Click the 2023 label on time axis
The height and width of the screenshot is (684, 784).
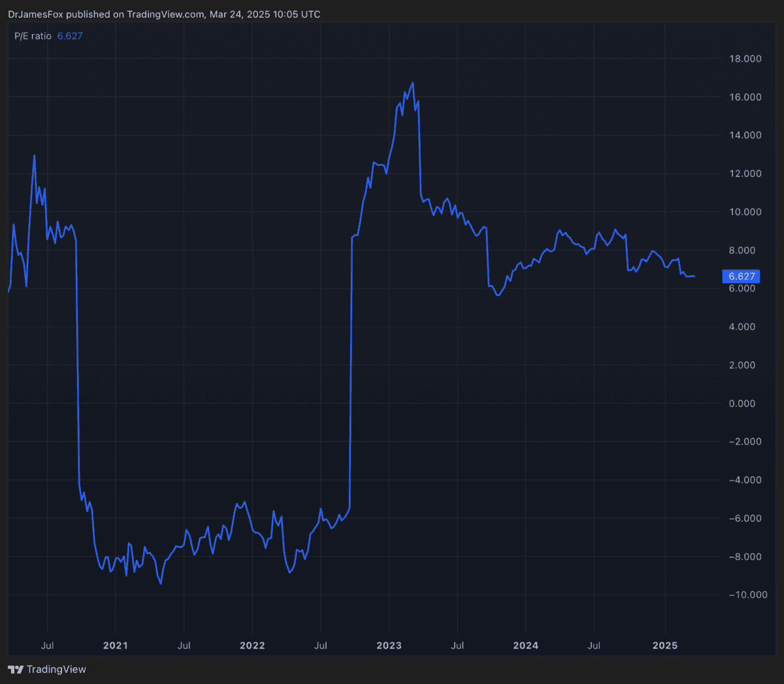(x=389, y=645)
